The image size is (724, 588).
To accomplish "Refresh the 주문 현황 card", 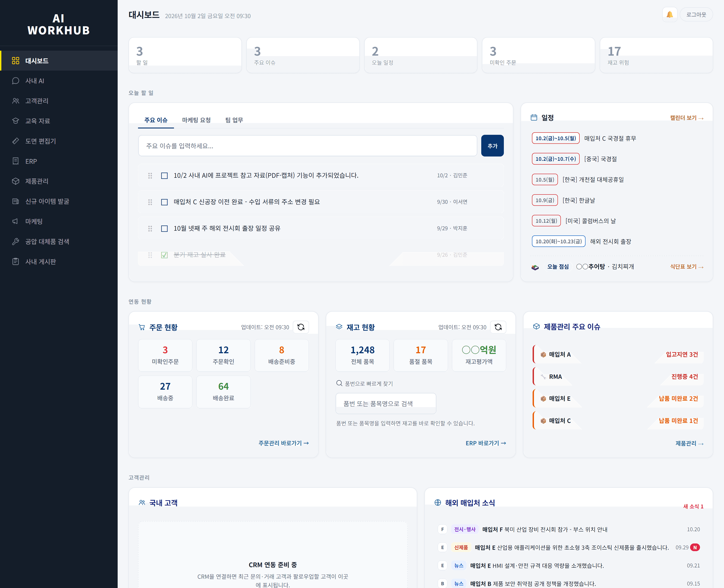I will (x=301, y=327).
